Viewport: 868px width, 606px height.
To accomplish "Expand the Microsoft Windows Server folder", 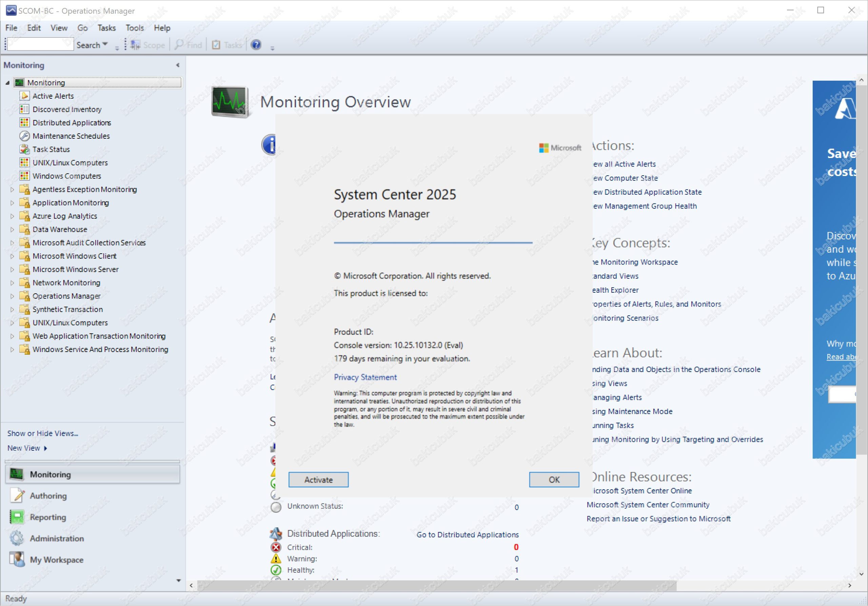I will click(x=12, y=269).
